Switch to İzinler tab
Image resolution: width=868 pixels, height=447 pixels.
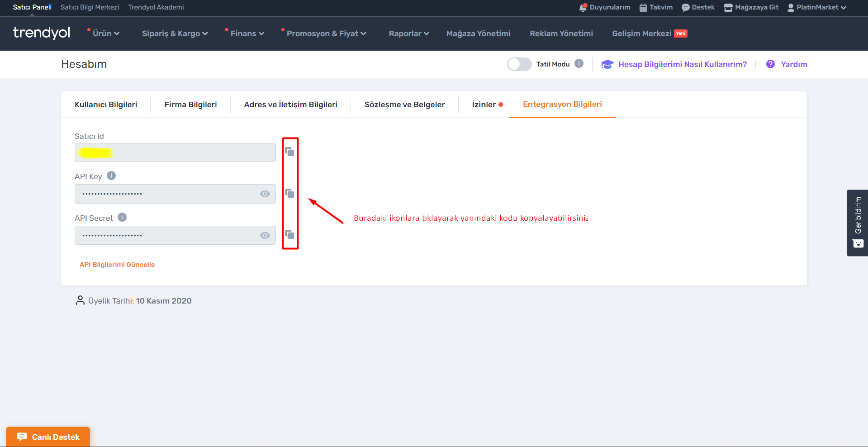tap(484, 105)
